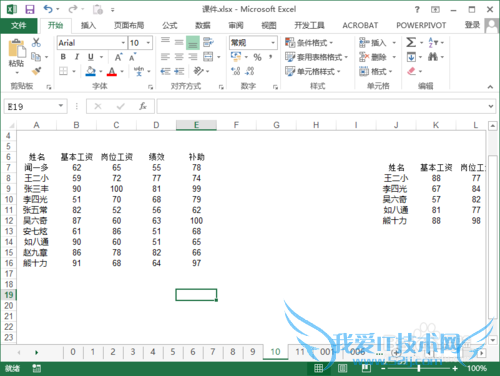Decrease font size with small A
500x376 pixels.
(133, 57)
